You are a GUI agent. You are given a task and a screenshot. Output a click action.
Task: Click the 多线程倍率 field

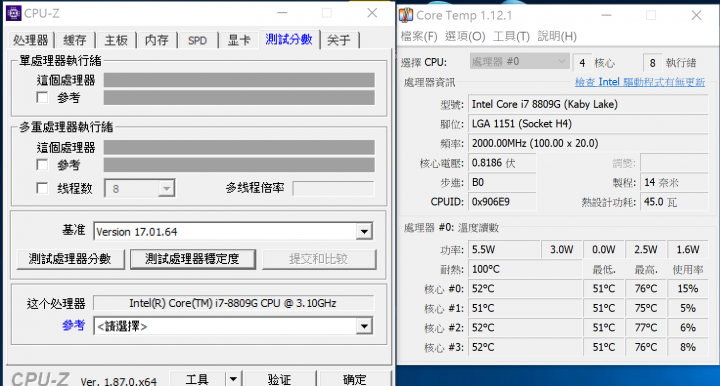click(333, 188)
